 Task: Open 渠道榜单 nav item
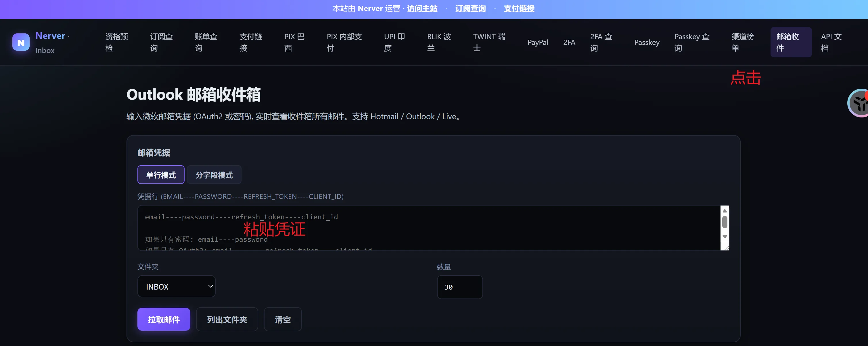743,43
